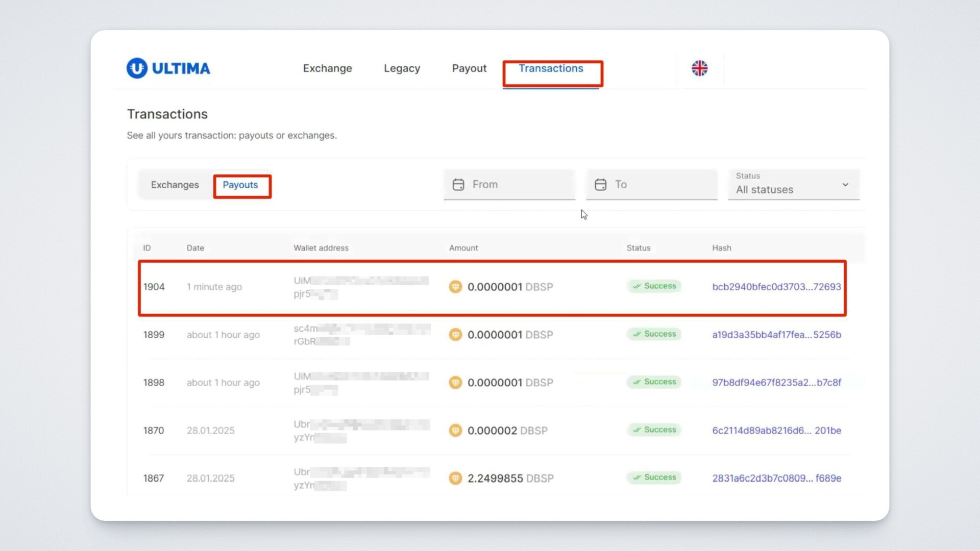Open hash link a19d3a35bb4af17fea...5256b
This screenshot has height=551, width=980.
coord(776,335)
